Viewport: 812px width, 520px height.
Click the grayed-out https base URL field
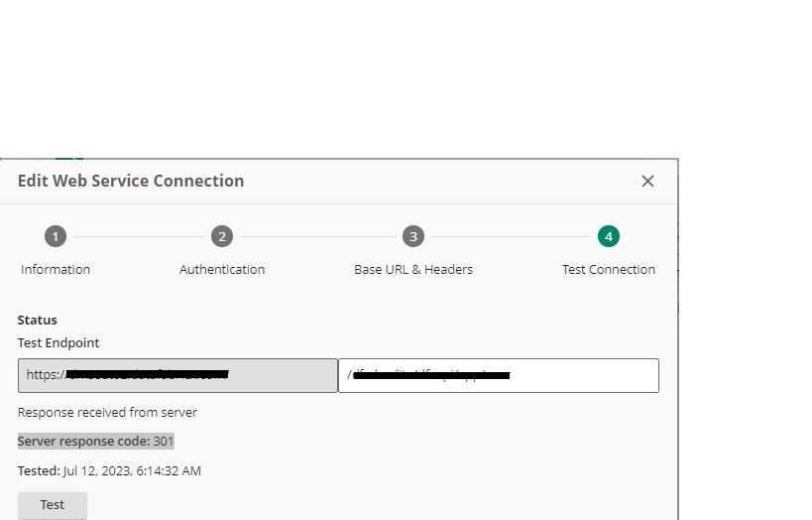click(177, 375)
